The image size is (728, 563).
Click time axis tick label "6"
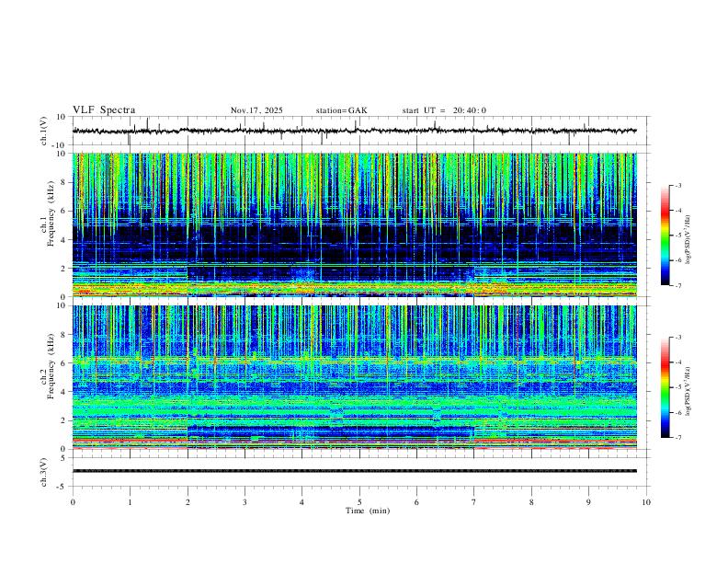coord(417,502)
